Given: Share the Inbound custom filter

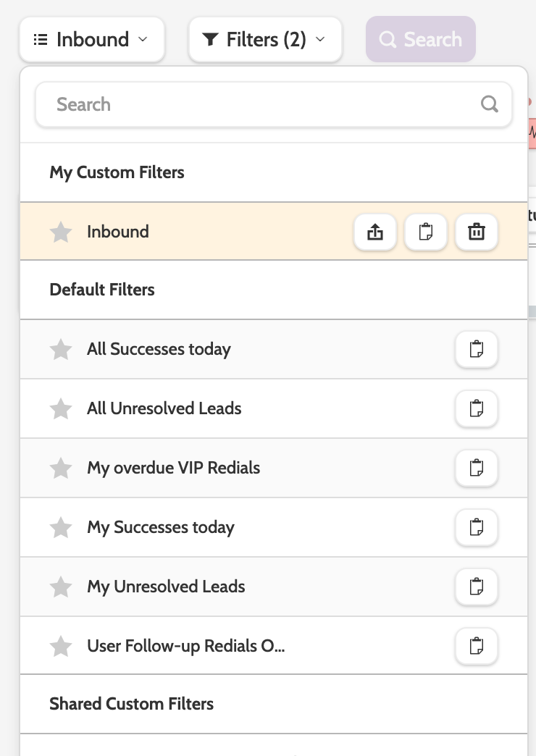Looking at the screenshot, I should pyautogui.click(x=375, y=232).
